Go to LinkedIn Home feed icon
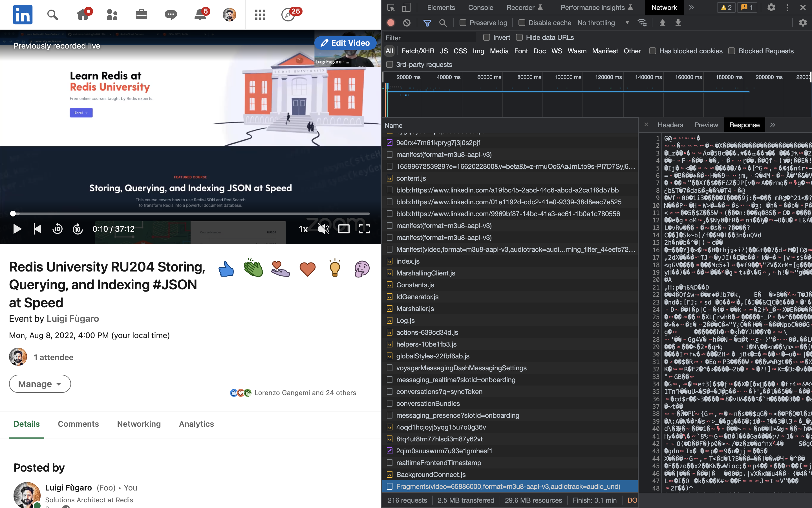 (x=83, y=14)
